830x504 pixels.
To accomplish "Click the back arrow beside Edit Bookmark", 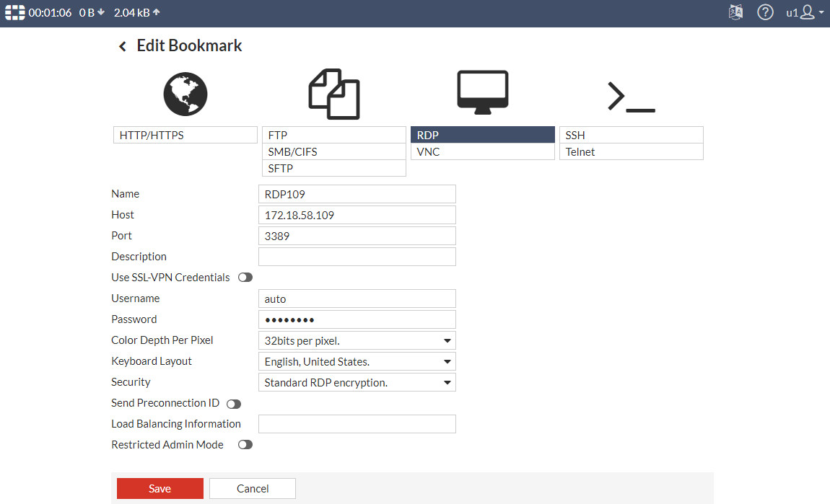I will (122, 45).
